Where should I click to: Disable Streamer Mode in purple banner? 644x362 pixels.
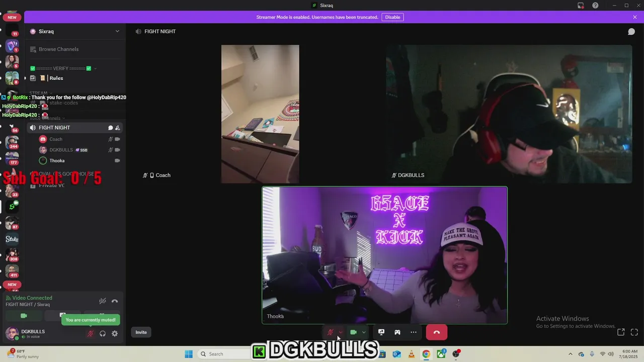pos(392,17)
